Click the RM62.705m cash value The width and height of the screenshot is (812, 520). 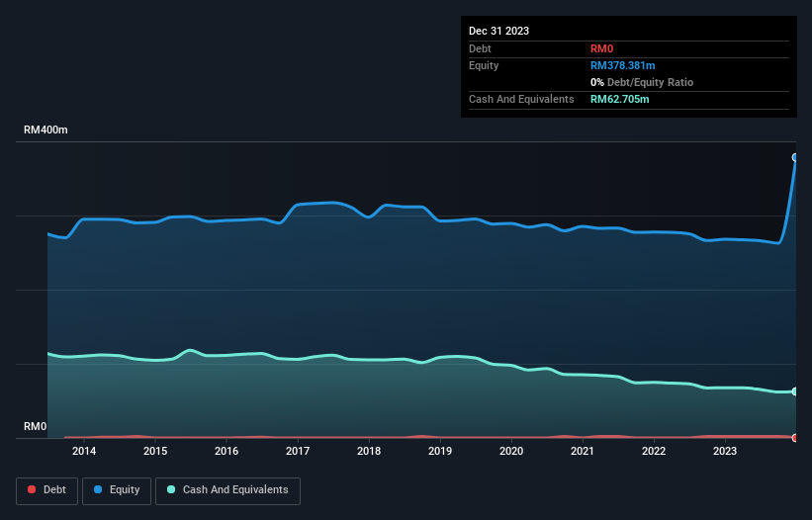(619, 99)
